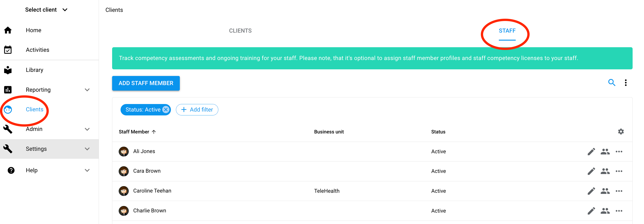The image size is (644, 224).
Task: Sort by Business unit column header
Action: [329, 132]
